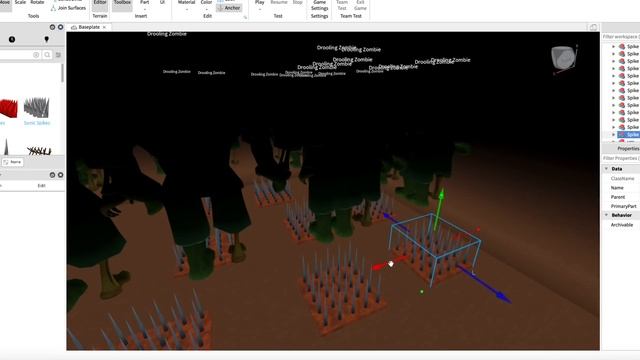Switch to the Baseplate tab

click(x=89, y=27)
